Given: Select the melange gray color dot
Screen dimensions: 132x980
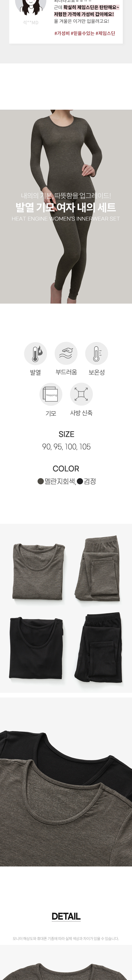Looking at the screenshot, I should 41,482.
